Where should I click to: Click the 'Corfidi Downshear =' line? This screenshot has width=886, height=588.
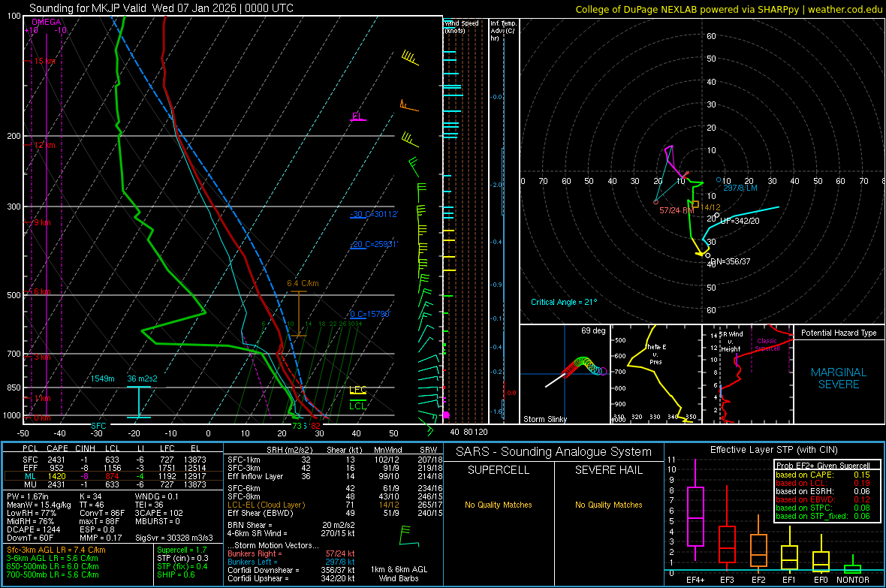(291, 570)
